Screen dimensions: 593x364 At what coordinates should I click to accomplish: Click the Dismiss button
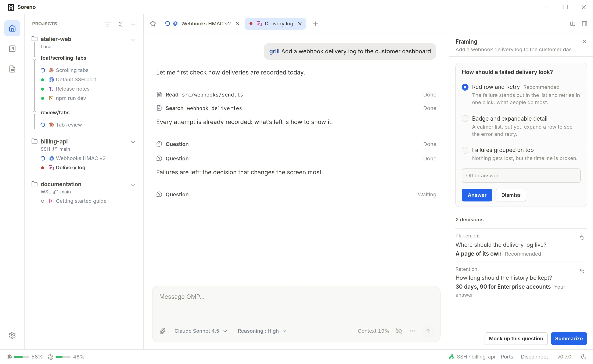click(x=511, y=195)
